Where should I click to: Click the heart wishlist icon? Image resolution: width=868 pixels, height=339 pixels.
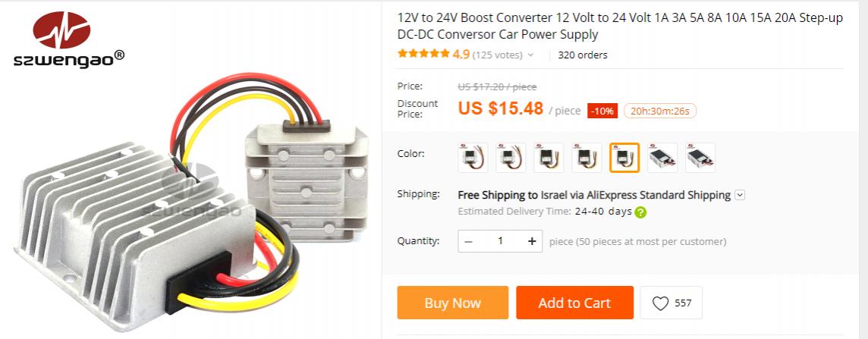[x=660, y=303]
